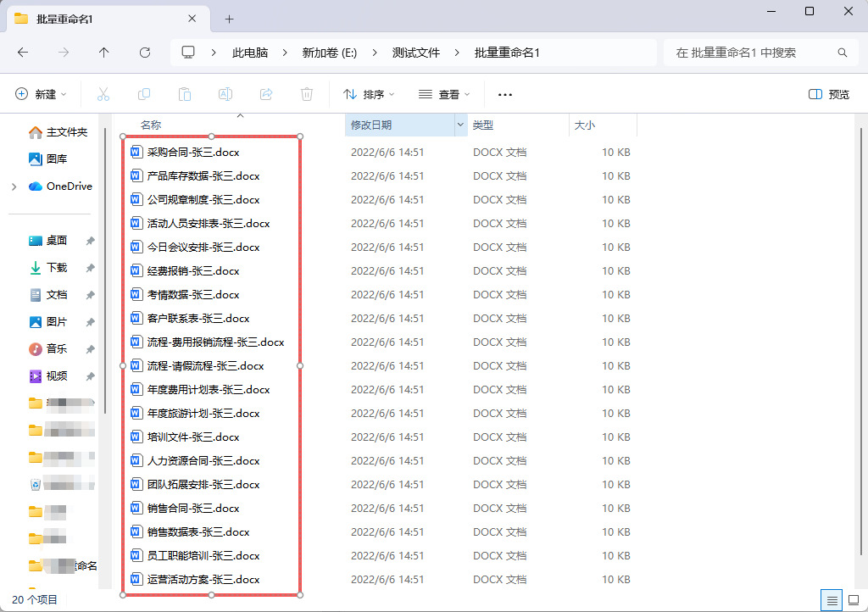Navigate to 此电脑 in breadcrumb
Screen dimensions: 868x612
[250, 53]
